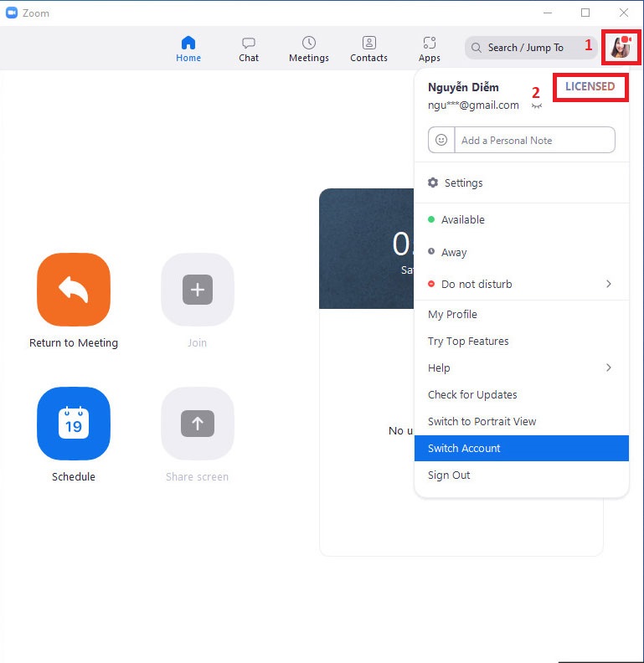Select Try Top Features
Viewport: 644px width, 663px height.
[521, 342]
